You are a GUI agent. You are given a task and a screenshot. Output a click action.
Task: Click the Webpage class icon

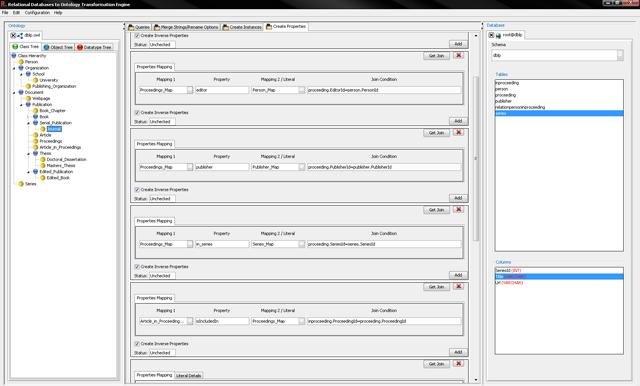[x=28, y=98]
